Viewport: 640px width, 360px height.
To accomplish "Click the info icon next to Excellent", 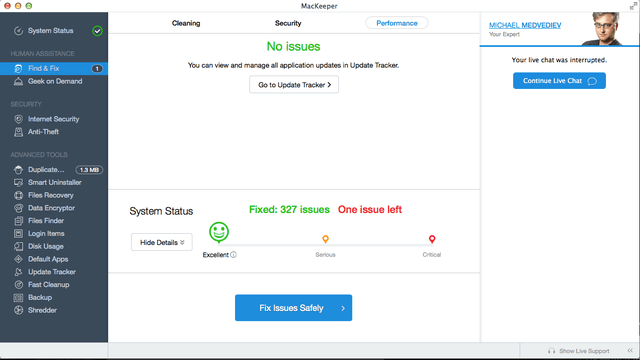I will [x=233, y=255].
